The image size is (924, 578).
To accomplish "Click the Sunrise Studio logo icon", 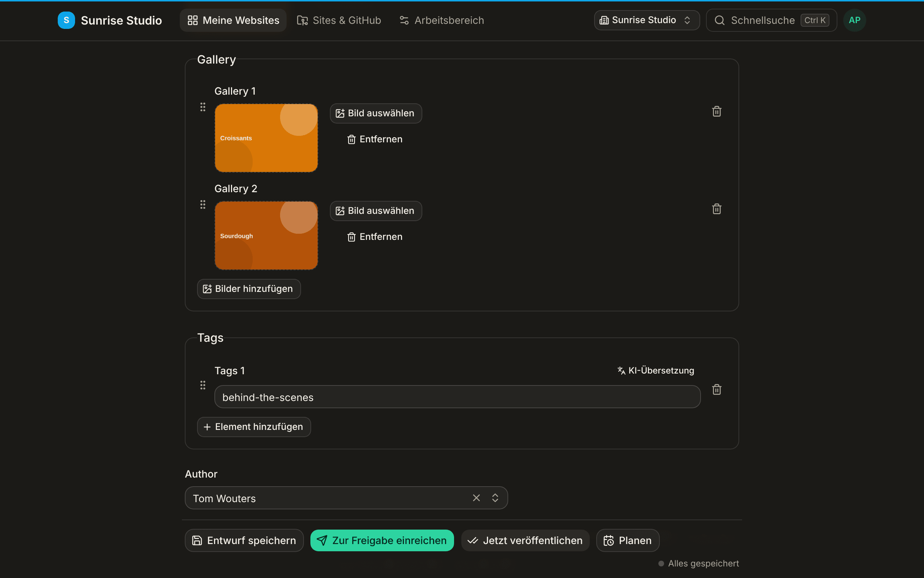I will (66, 20).
